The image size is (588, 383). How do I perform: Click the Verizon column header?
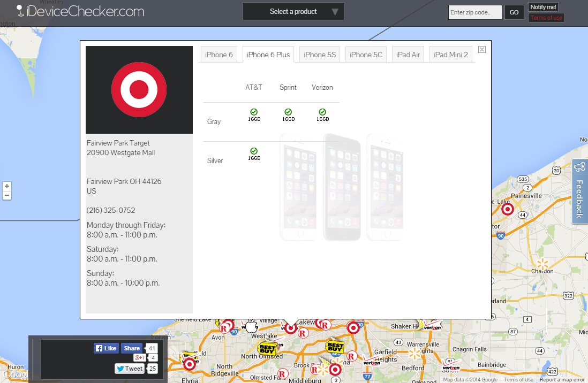(322, 87)
